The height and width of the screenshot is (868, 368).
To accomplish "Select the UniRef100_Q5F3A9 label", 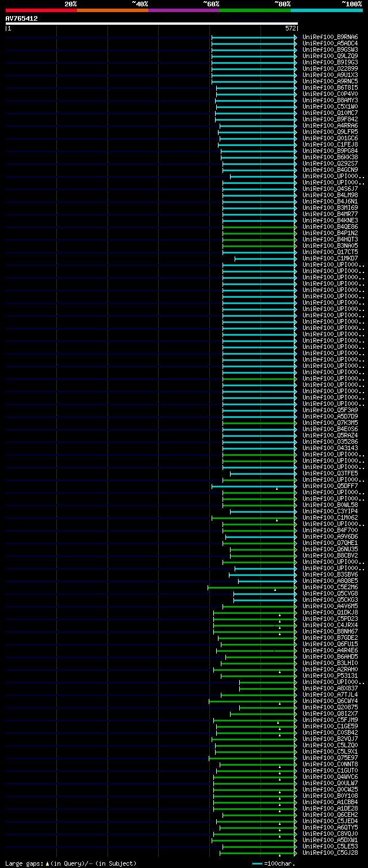I will [330, 410].
